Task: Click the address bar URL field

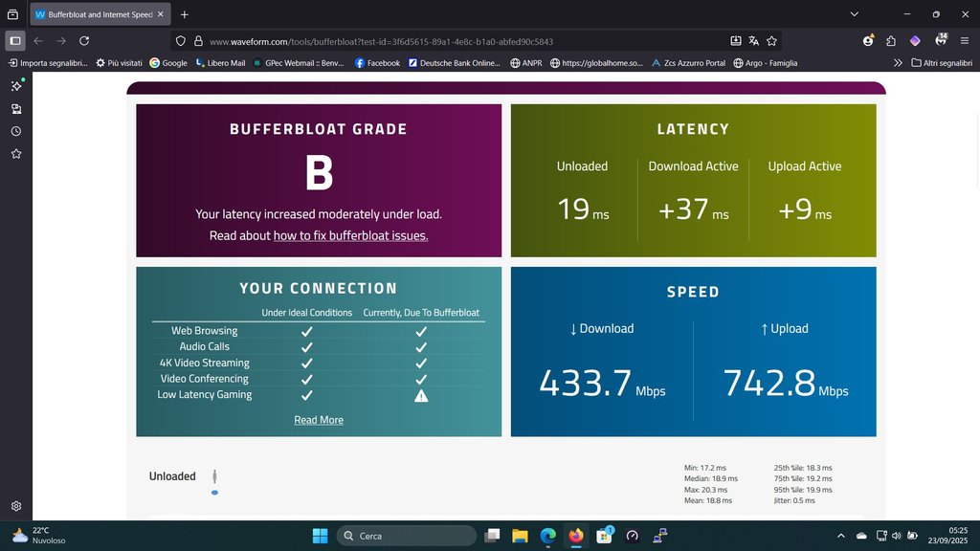Action: coord(431,41)
